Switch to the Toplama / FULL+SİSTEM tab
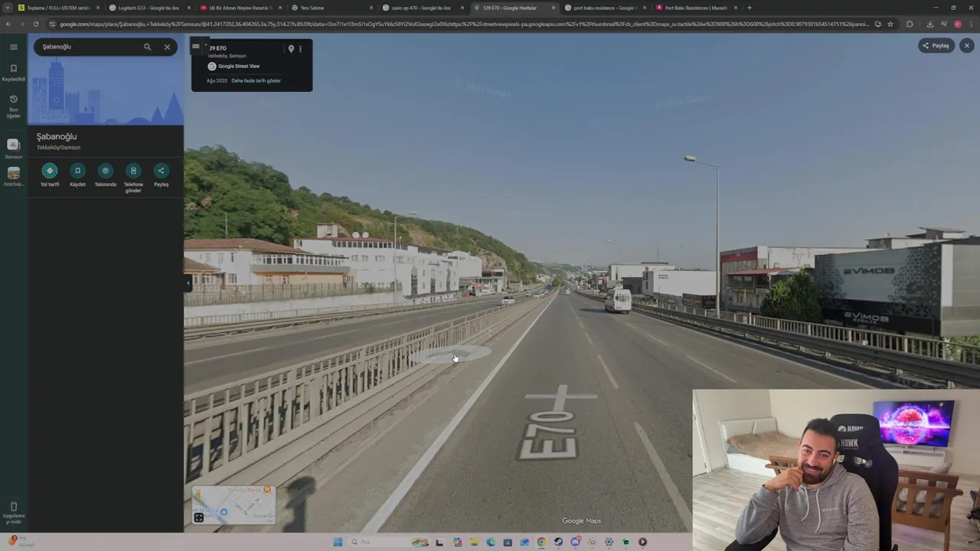This screenshot has width=980, height=551. coord(57,8)
